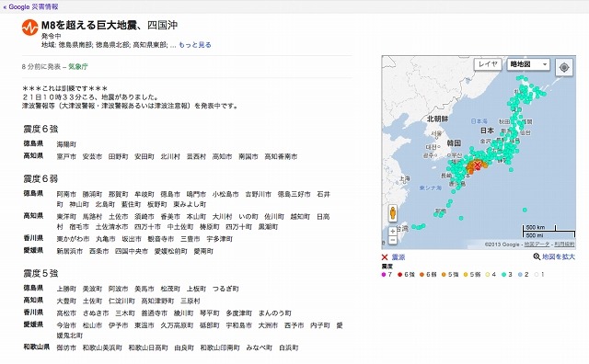Click the headline M8を超える巨大地震
This screenshot has height=364, width=589.
click(89, 25)
